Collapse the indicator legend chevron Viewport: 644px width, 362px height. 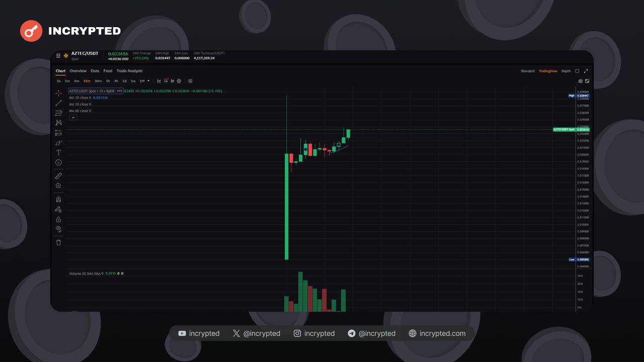tap(73, 117)
